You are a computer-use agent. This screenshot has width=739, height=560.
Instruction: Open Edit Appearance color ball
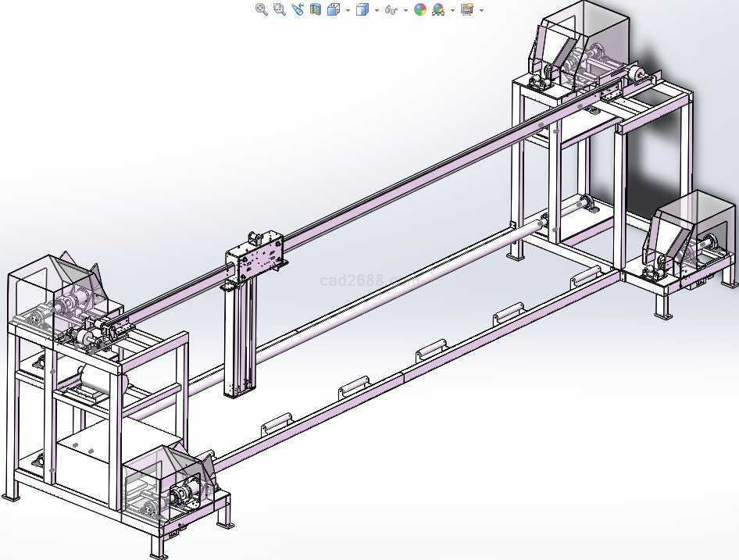[420, 9]
